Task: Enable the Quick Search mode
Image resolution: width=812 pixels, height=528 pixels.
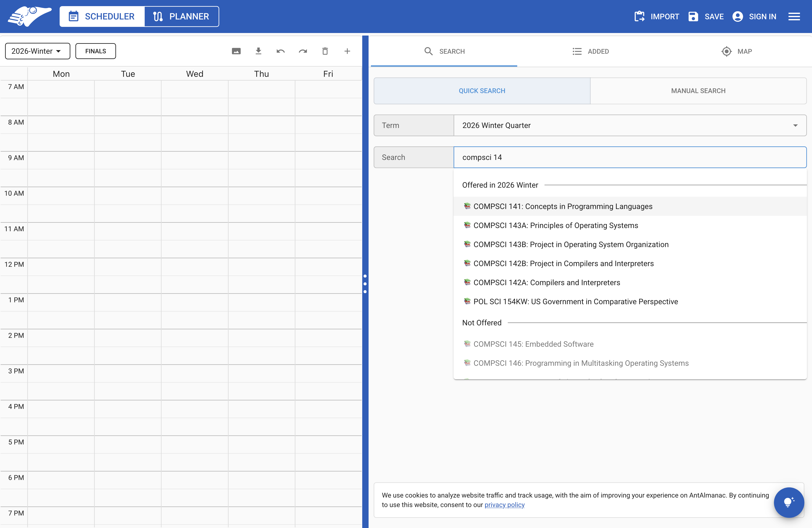Action: (482, 91)
